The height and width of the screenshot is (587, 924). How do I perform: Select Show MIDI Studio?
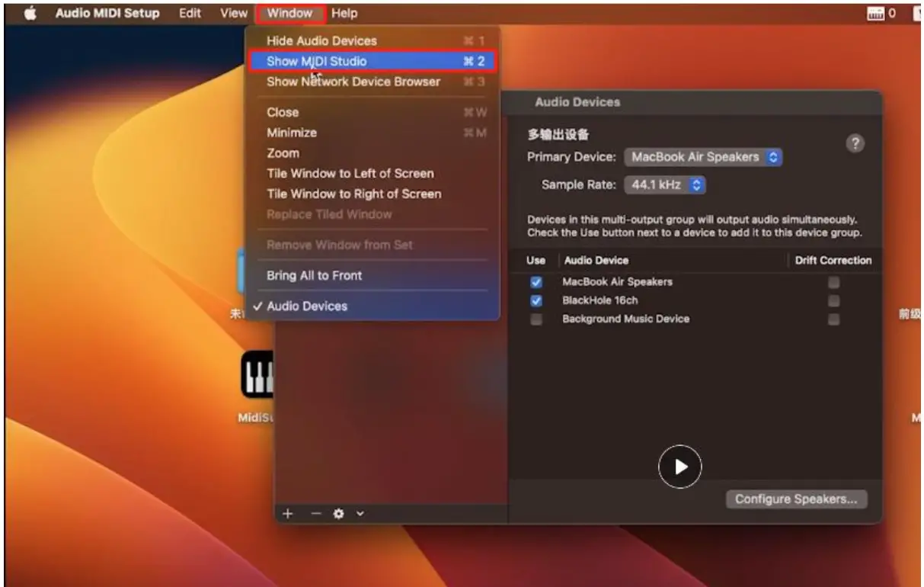pos(372,61)
